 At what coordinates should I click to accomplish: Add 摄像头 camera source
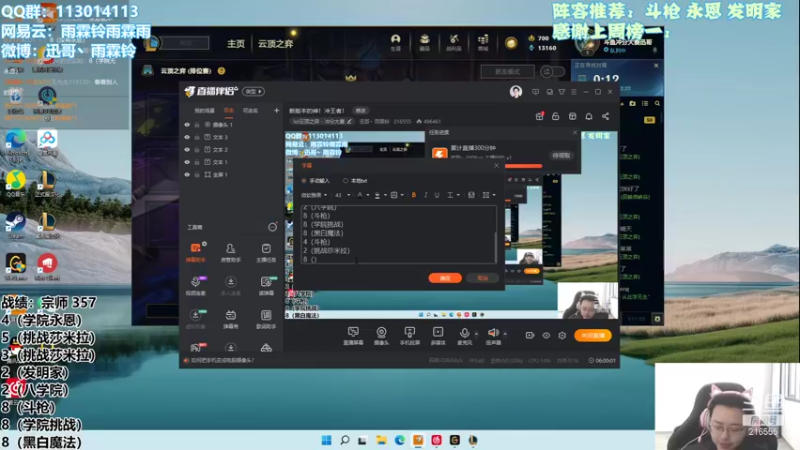(x=381, y=336)
